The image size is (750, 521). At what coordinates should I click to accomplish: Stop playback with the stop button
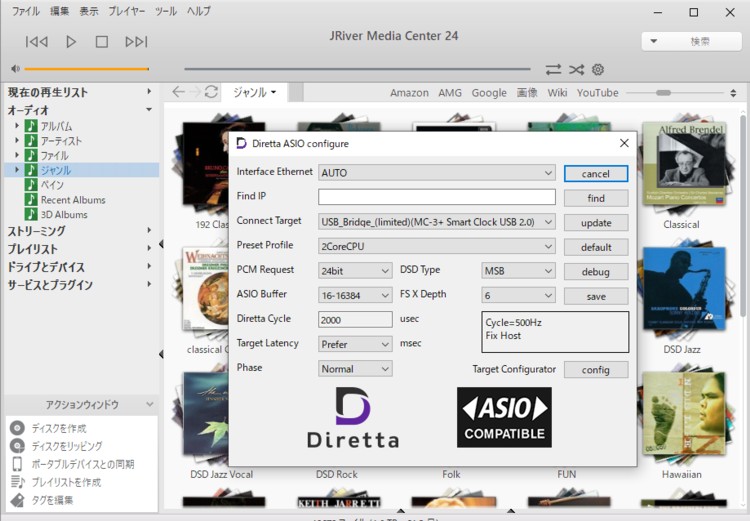(x=101, y=42)
